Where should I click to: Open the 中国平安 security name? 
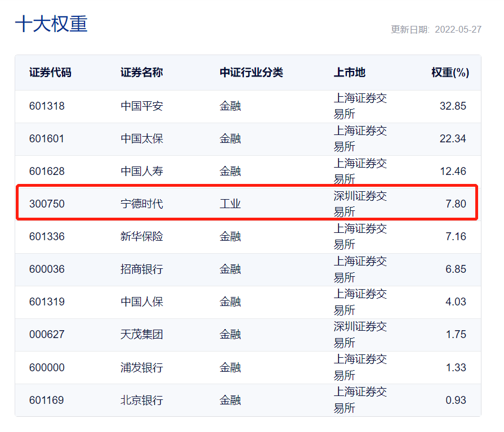tap(141, 106)
